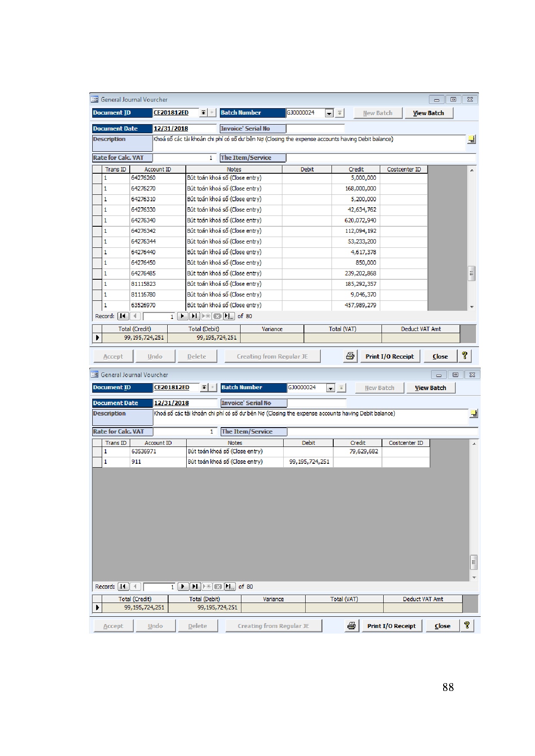Click View Batch in the upper window
Image resolution: width=535 pixels, height=756 pixels.
click(428, 113)
